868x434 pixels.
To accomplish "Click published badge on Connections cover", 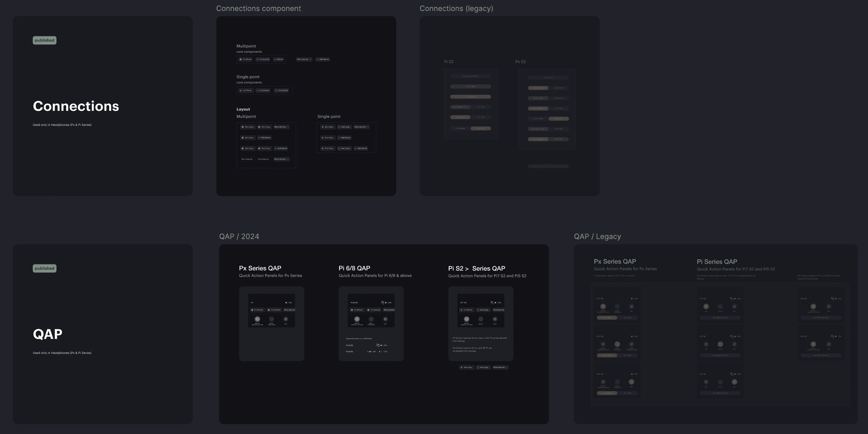I will pyautogui.click(x=44, y=40).
